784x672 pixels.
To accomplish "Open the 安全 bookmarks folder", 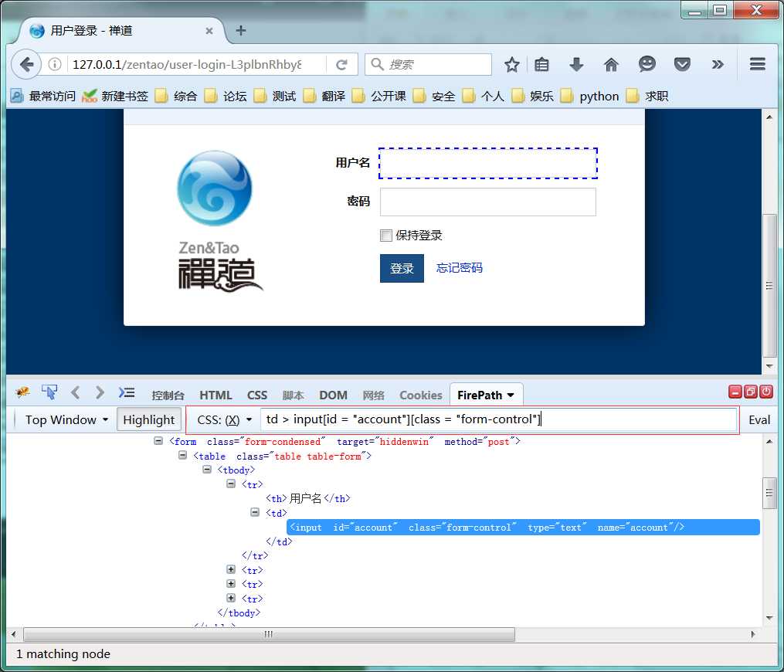I will 434,96.
